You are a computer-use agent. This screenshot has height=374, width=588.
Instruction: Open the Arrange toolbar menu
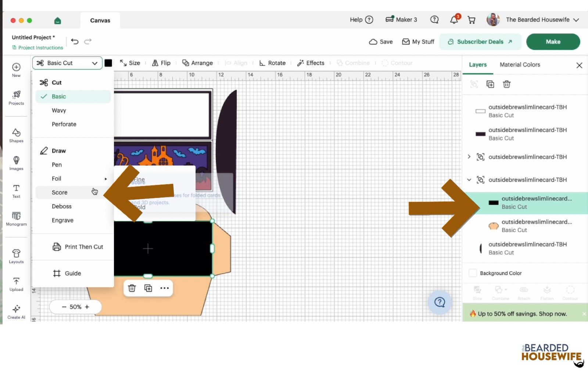198,63
